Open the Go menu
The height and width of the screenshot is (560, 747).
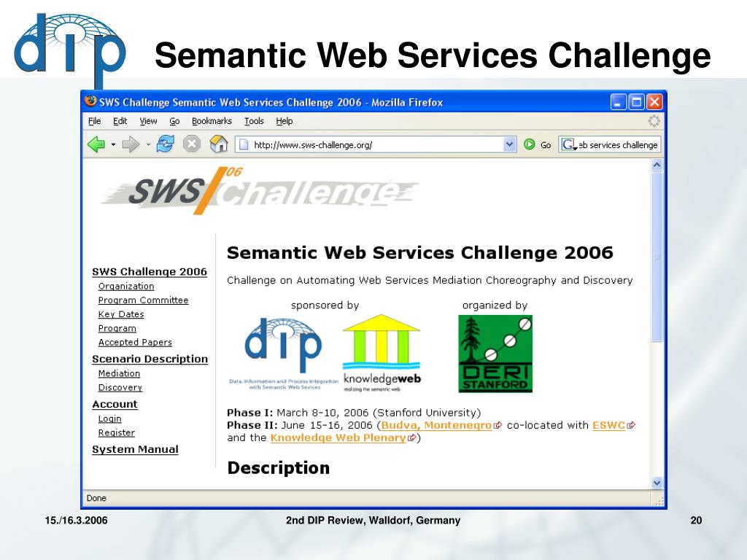click(175, 121)
